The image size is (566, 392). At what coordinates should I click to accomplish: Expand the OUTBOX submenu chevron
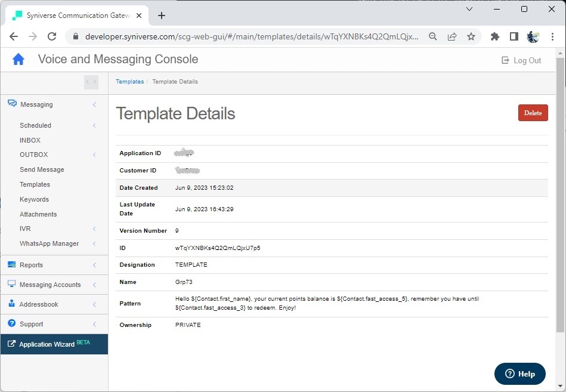(x=95, y=155)
